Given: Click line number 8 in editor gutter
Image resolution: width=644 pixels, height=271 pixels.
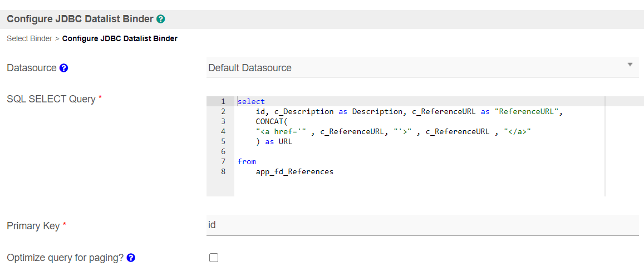Looking at the screenshot, I should (223, 171).
